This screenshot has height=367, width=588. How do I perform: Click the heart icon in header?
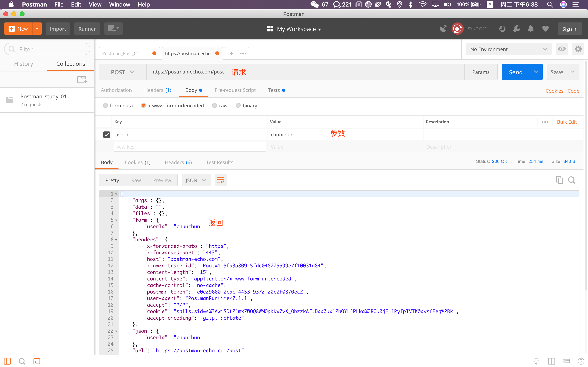coord(546,29)
